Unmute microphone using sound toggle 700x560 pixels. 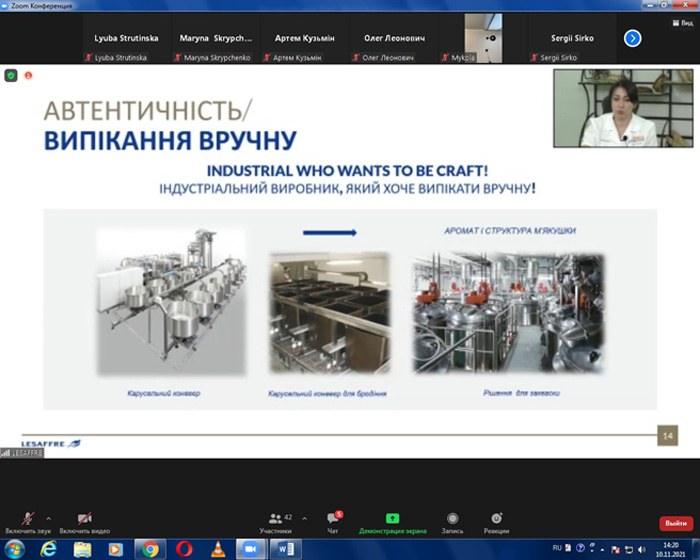click(28, 518)
